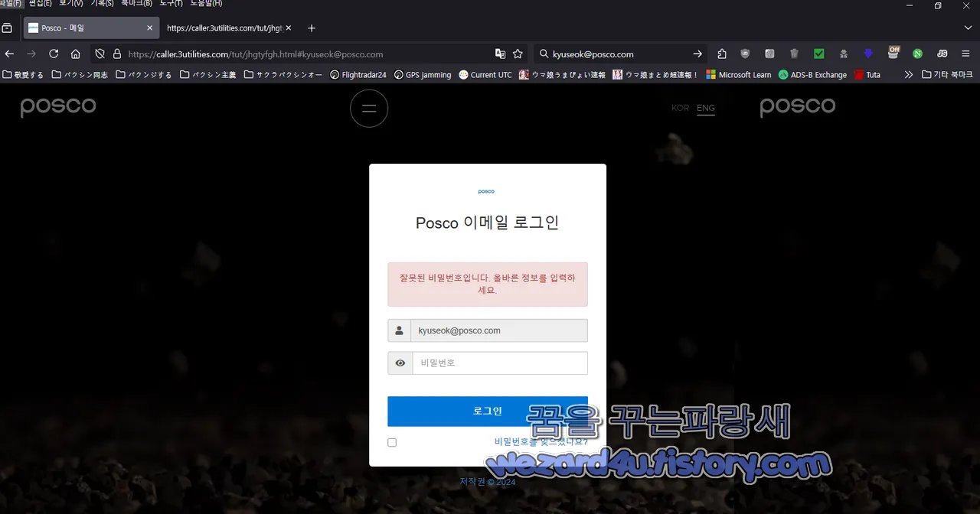This screenshot has width=980, height=514.
Task: Open the バクシン主義 bookmark folder
Action: coord(208,75)
